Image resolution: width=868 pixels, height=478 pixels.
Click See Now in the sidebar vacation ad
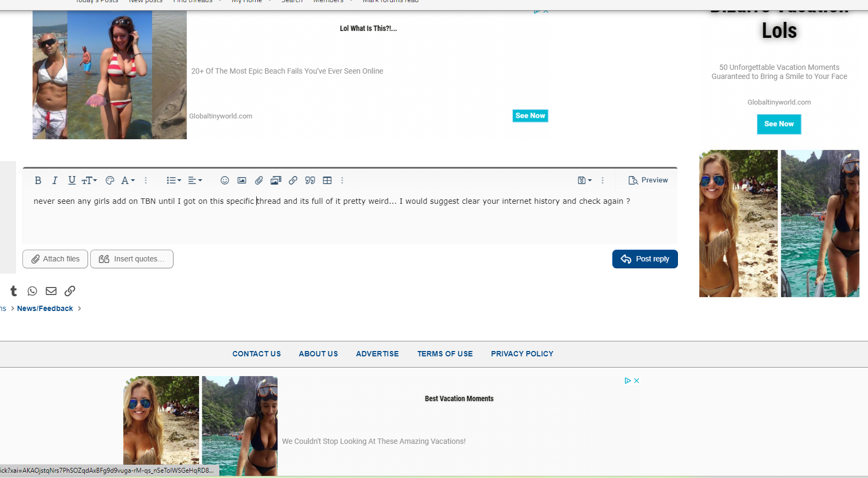click(x=779, y=124)
